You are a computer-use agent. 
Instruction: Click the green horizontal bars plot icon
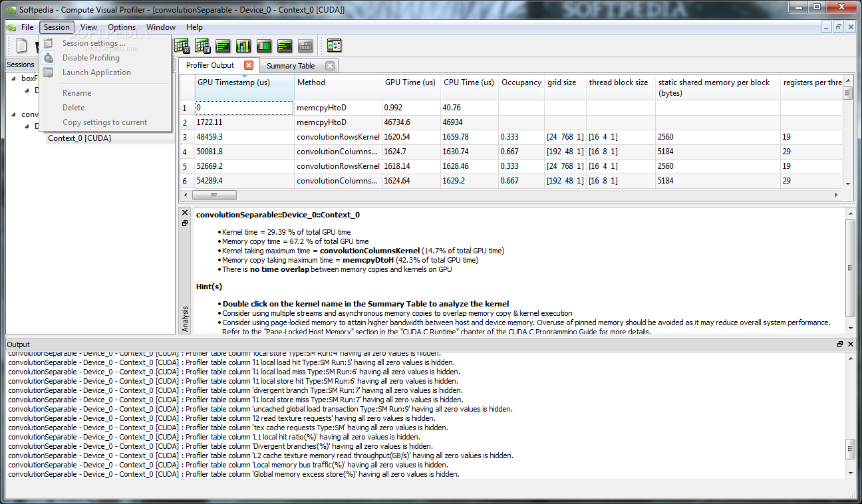tap(223, 46)
